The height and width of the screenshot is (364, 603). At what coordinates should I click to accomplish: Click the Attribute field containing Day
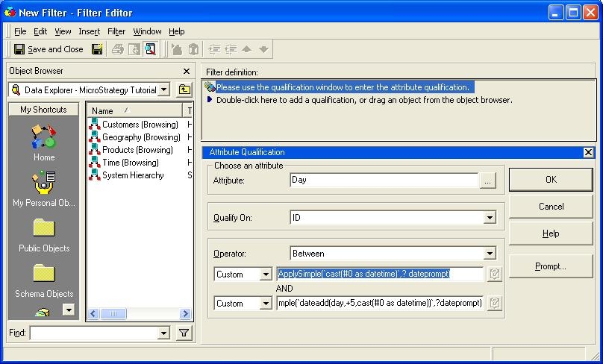coord(384,180)
